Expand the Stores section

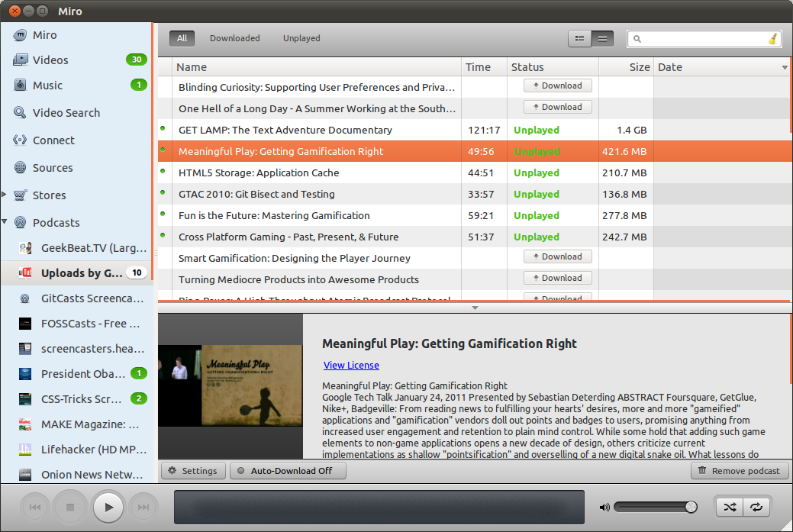click(x=4, y=194)
